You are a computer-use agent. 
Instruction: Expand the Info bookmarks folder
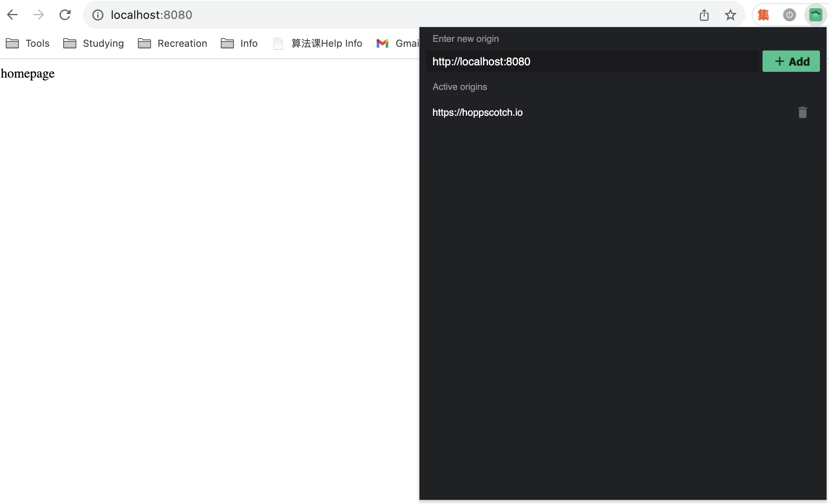[x=239, y=44]
